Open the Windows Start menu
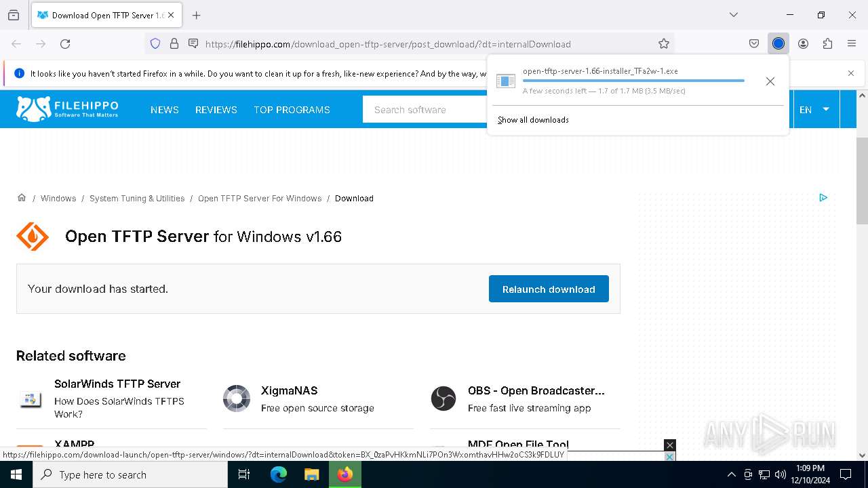 (x=16, y=474)
